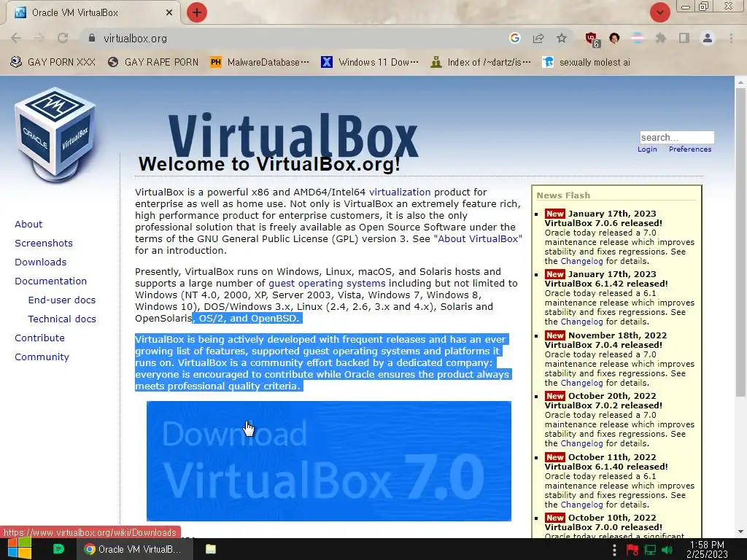Follow the guest operating systems link
This screenshot has width=747, height=560.
coord(327,284)
